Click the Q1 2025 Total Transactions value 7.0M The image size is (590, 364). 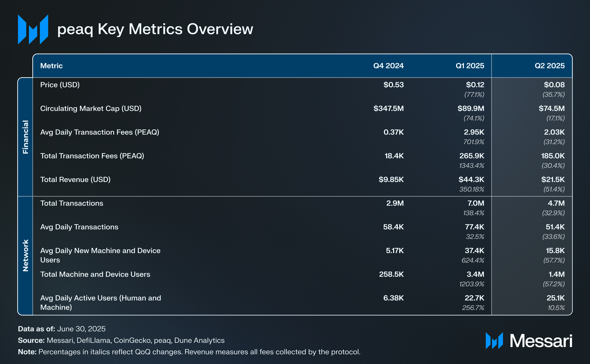point(475,203)
